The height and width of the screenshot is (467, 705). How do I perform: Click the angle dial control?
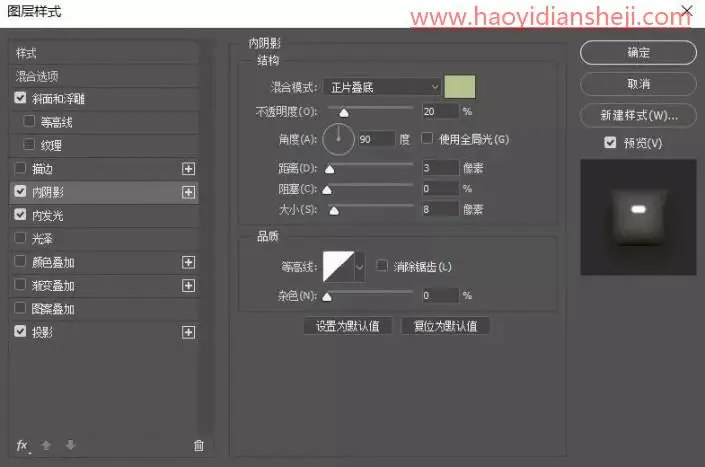point(338,139)
